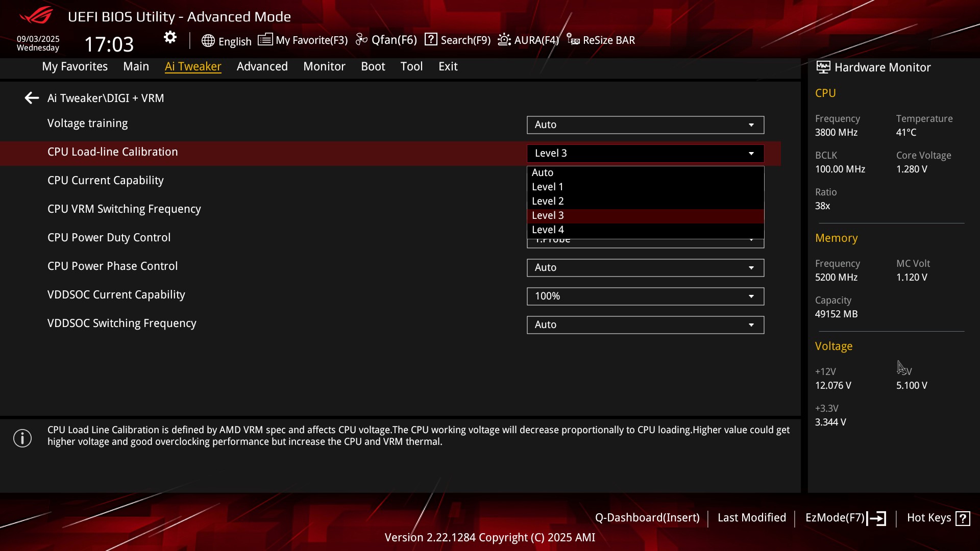This screenshot has width=980, height=551.
Task: Select the CPU Power Phase Control row label
Action: [x=112, y=266]
